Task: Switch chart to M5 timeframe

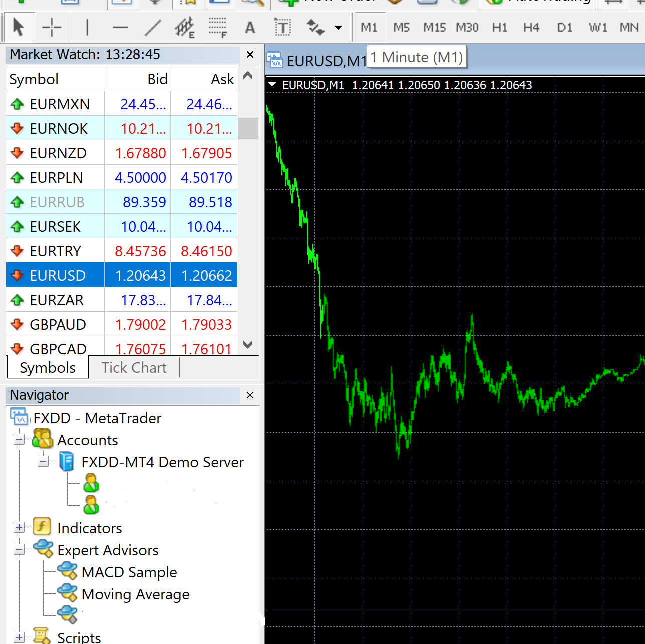Action: pyautogui.click(x=401, y=27)
